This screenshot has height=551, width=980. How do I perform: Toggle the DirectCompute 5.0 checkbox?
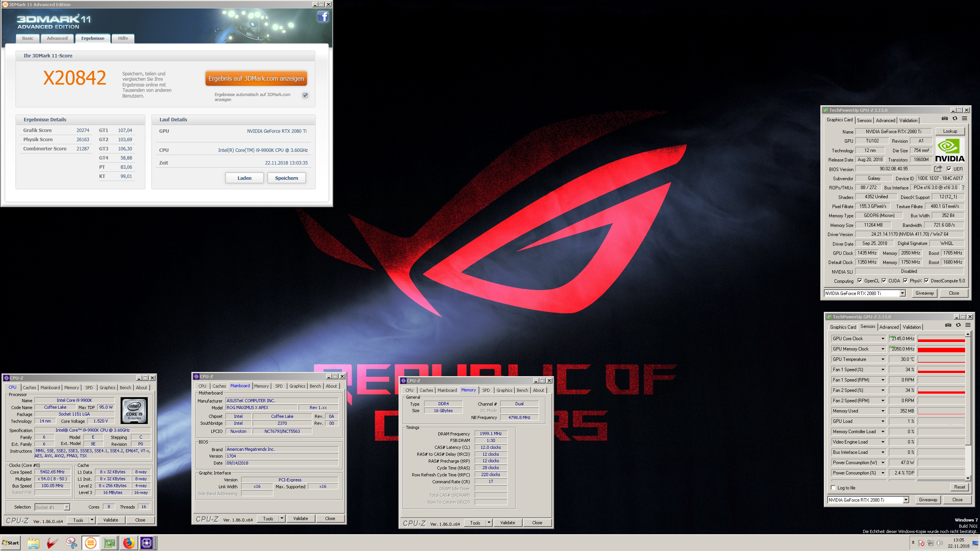coord(926,280)
